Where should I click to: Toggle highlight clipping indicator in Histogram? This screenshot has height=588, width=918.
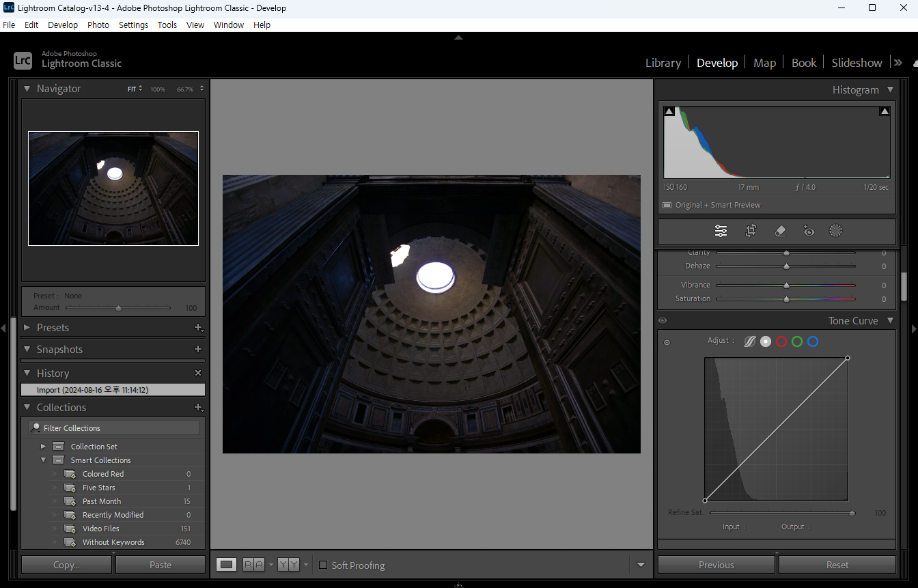(885, 111)
